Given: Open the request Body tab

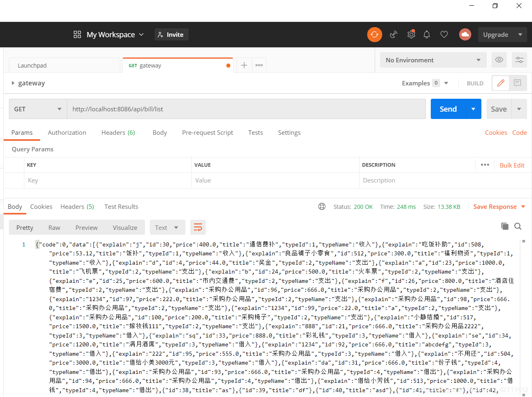Looking at the screenshot, I should pos(160,132).
